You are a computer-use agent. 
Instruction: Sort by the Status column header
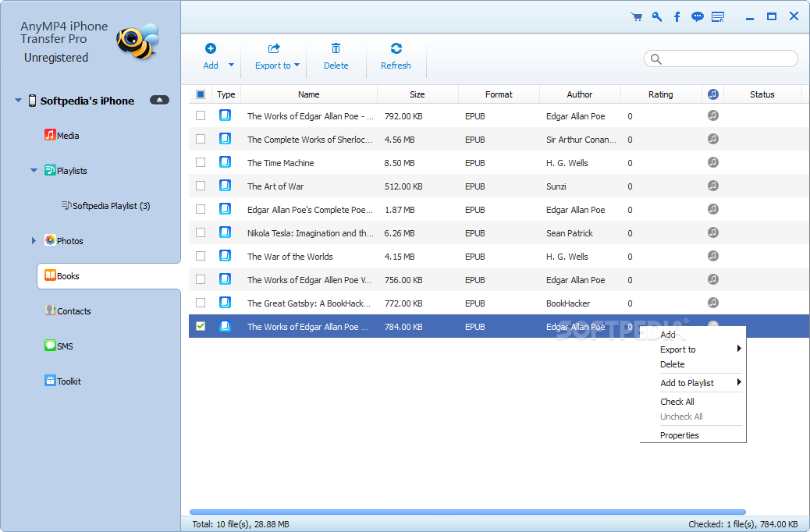[762, 94]
